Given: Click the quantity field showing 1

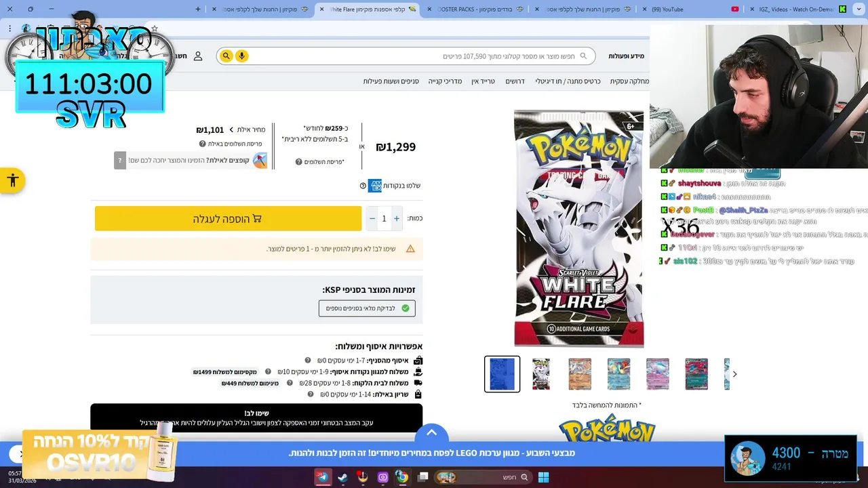Looking at the screenshot, I should [384, 218].
